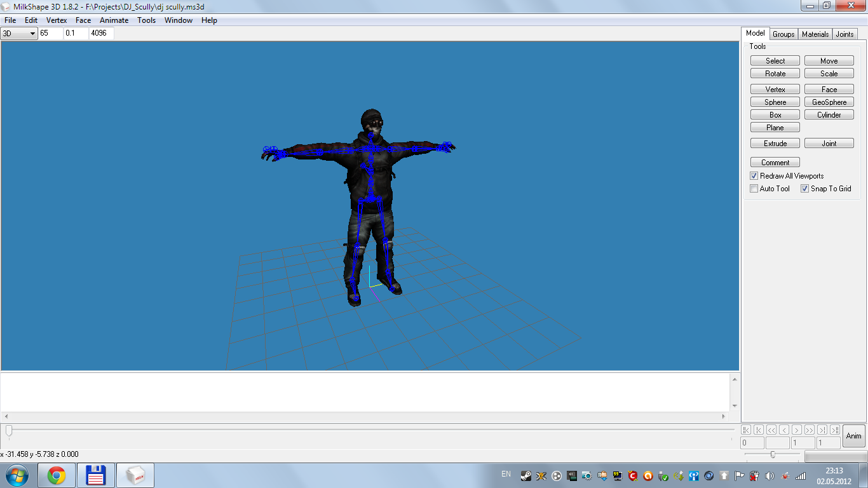Open the Animate menu
The height and width of the screenshot is (488, 868).
click(x=114, y=20)
